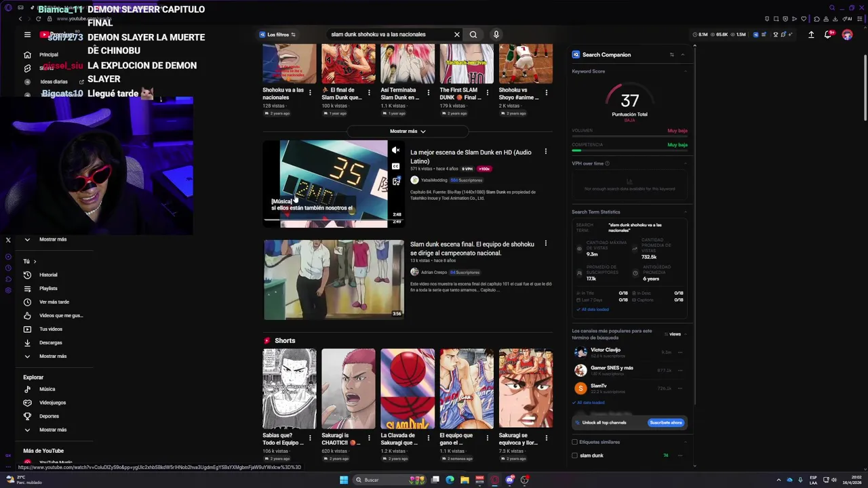The image size is (868, 488).
Task: Open more options for slam dunk tag
Action: pos(680,455)
